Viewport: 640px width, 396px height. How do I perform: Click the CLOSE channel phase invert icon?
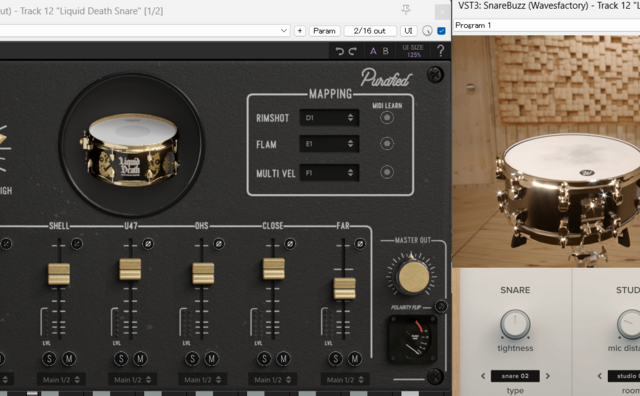[x=290, y=244]
